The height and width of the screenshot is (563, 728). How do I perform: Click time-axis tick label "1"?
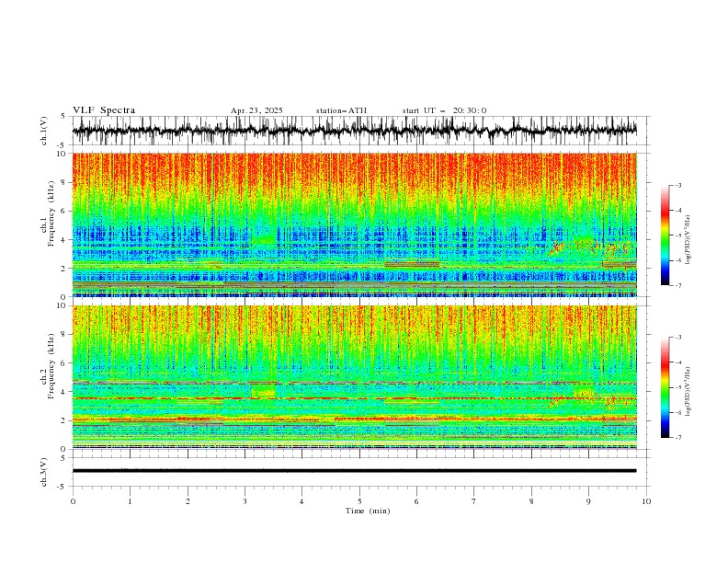coord(130,501)
